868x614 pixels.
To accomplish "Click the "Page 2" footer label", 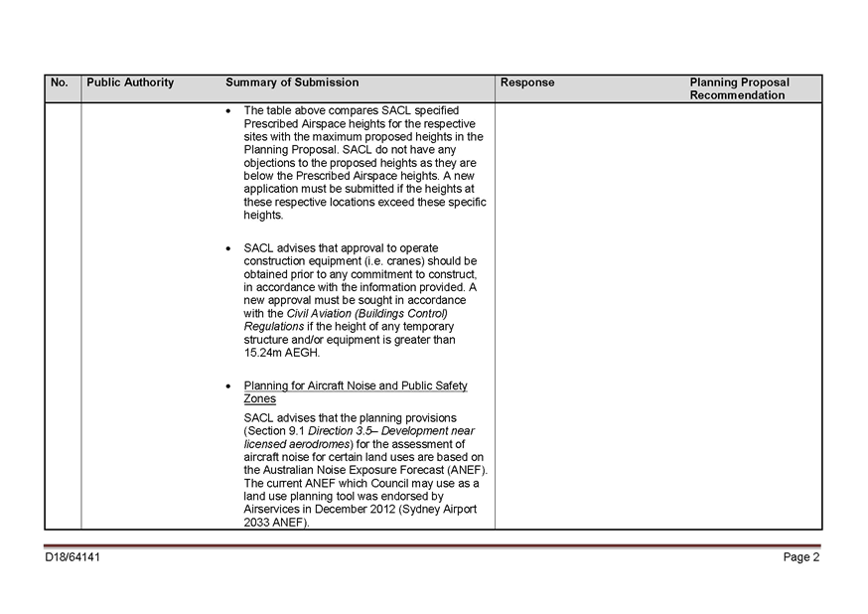I will 800,557.
